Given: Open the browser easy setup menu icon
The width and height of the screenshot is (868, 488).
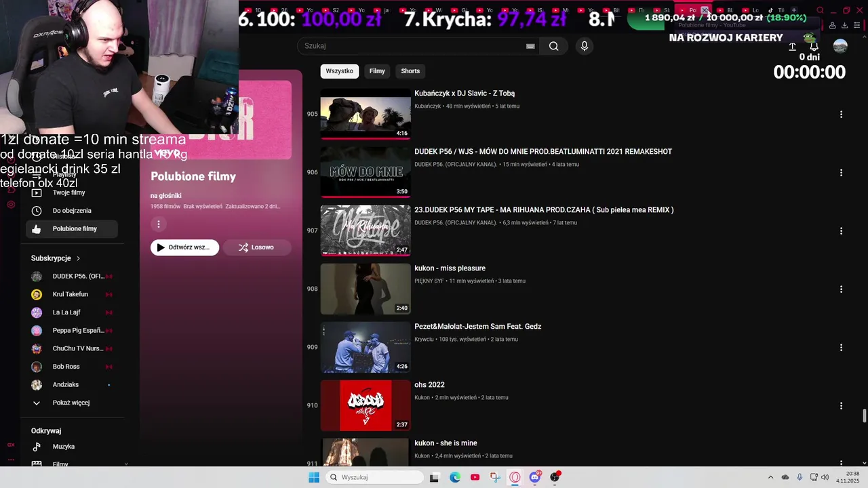Looking at the screenshot, I should click(858, 26).
